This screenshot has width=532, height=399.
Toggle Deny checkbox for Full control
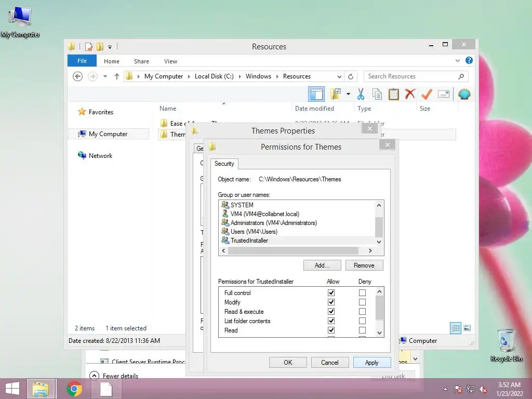point(362,292)
